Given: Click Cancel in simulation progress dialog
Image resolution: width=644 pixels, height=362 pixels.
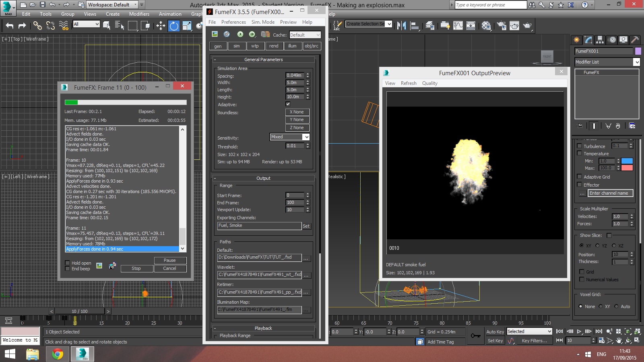Looking at the screenshot, I should tap(170, 268).
